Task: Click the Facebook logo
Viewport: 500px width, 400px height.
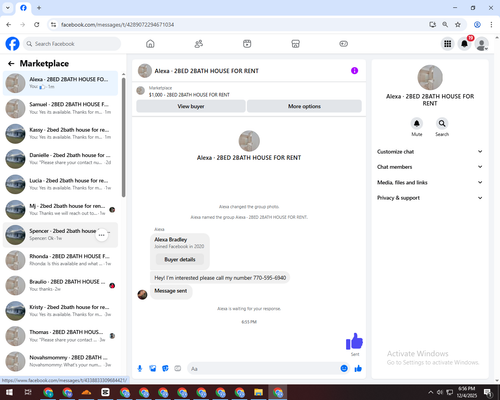Action: pos(12,44)
